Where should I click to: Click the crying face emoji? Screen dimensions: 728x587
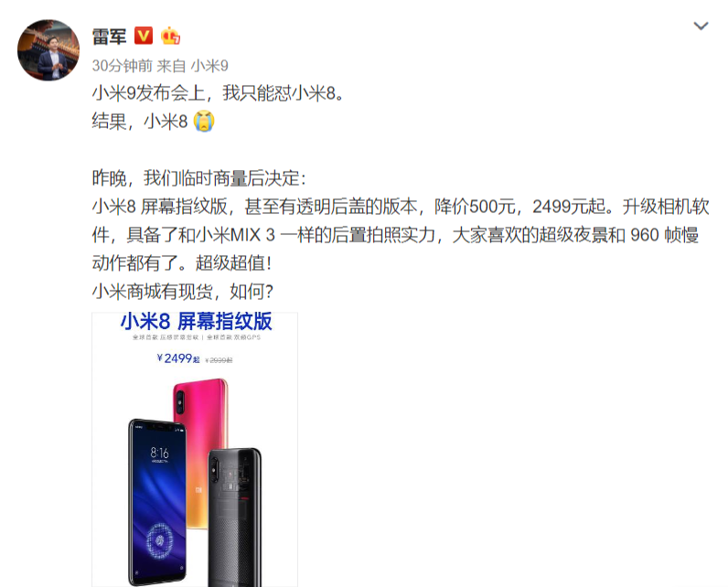pyautogui.click(x=204, y=122)
